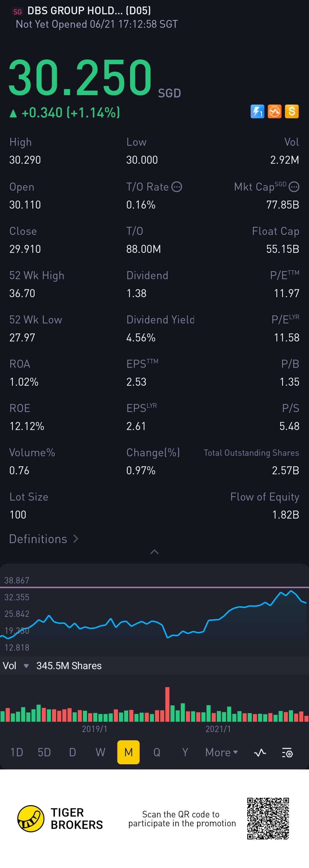Open the Vol indicator dropdown
The height and width of the screenshot is (868, 309).
[x=26, y=666]
